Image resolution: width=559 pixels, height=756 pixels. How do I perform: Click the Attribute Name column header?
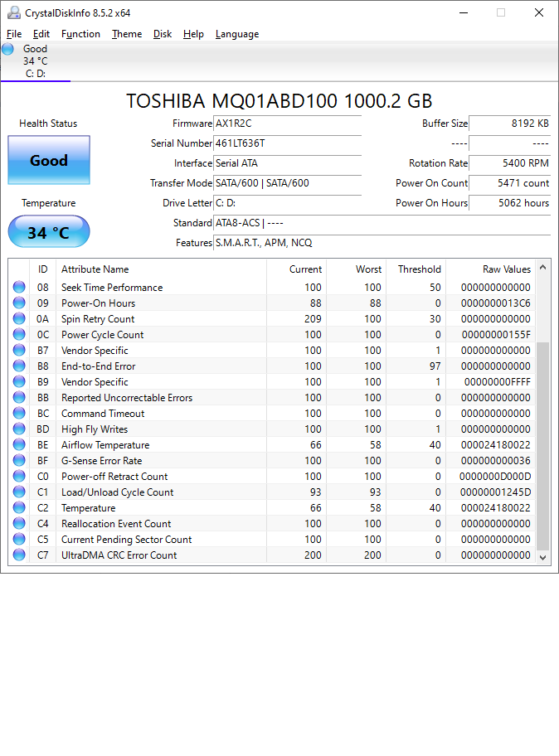click(161, 269)
